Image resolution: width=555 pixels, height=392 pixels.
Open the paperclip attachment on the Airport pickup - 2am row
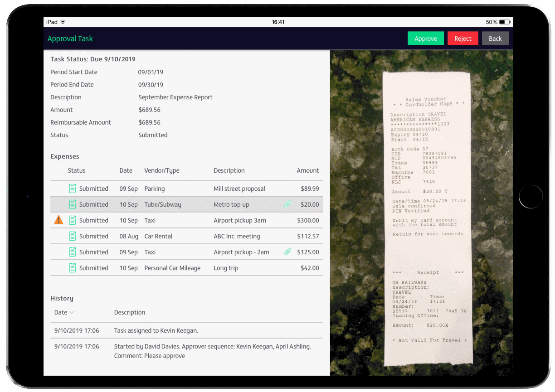coord(287,252)
